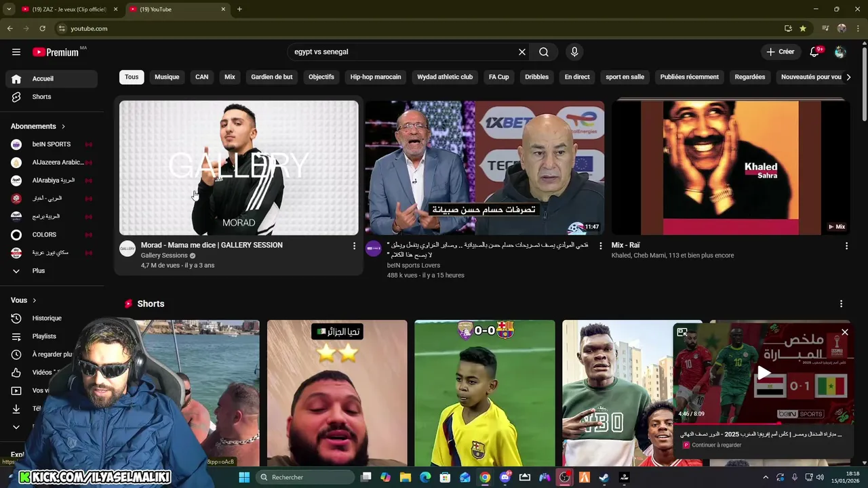Select the Wydad athletic club chip

pos(445,77)
